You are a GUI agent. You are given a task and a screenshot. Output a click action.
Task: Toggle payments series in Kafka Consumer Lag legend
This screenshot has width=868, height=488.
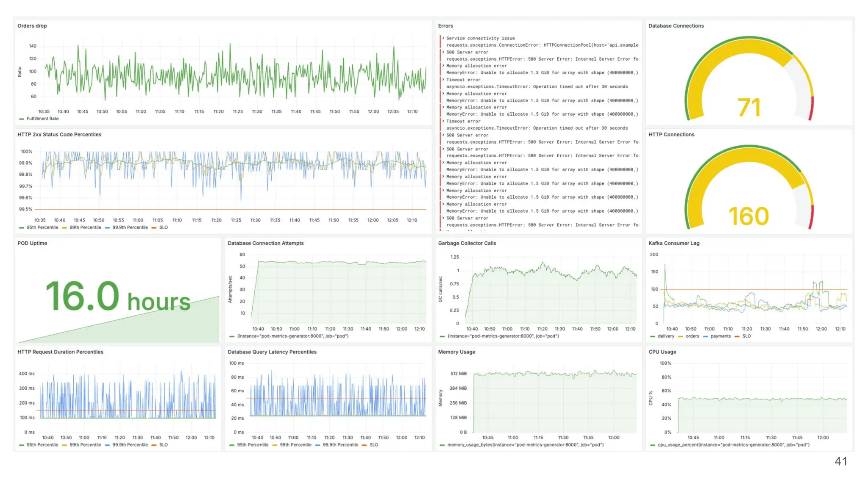pyautogui.click(x=720, y=336)
